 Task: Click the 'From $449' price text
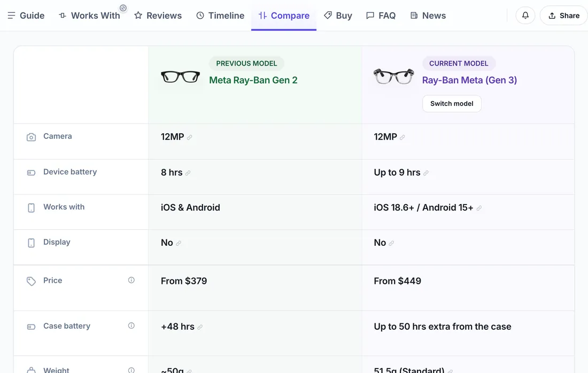[x=397, y=281]
